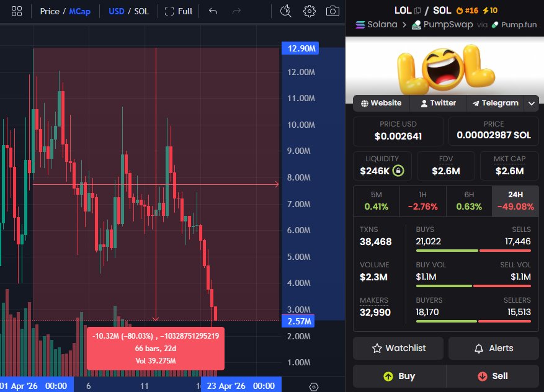Copy LOL token address icon
The image size is (544, 392).
417,11
